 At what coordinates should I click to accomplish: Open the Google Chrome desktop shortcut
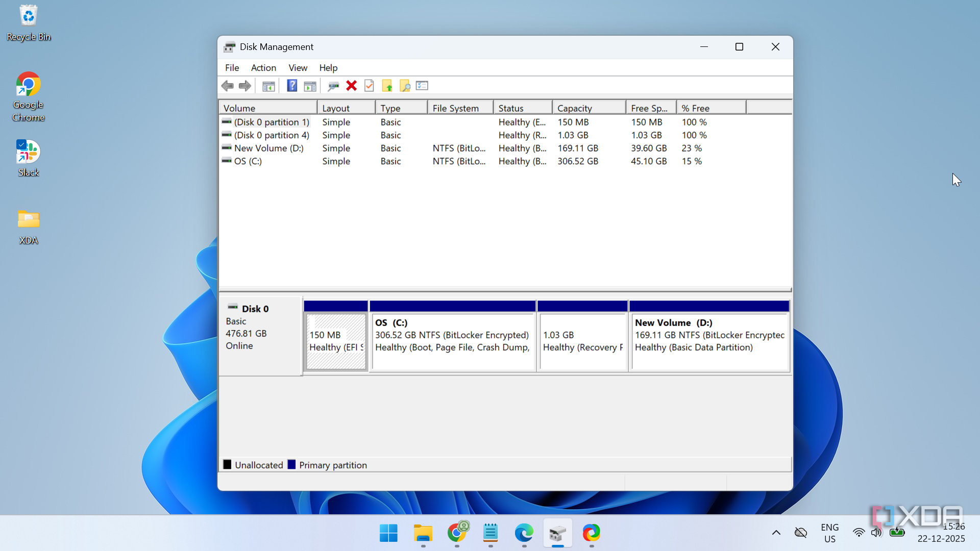pyautogui.click(x=29, y=97)
